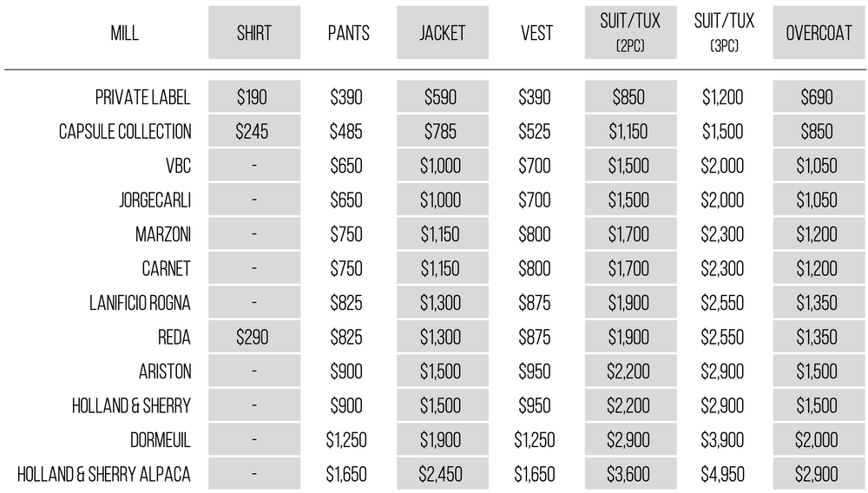Click the SUIT/TUX (2PC) column header

628,33
